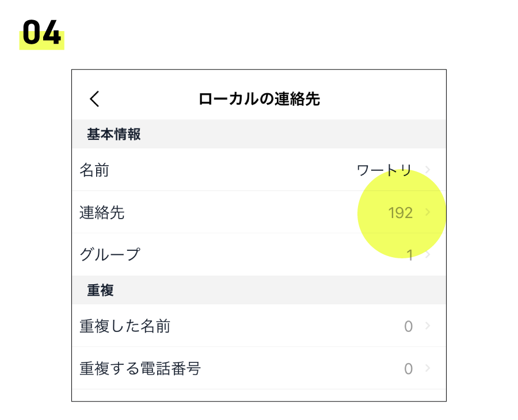
Task: Expand the グループ row chevron
Action: (x=428, y=254)
